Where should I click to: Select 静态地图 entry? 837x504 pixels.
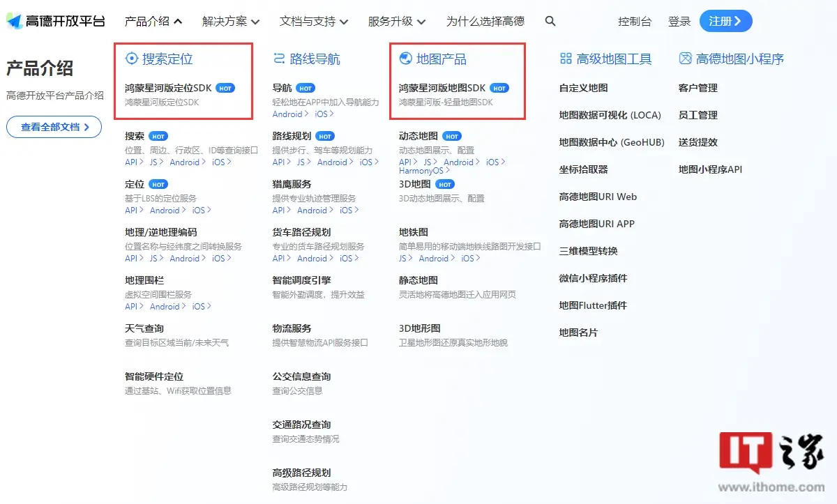pyautogui.click(x=418, y=280)
